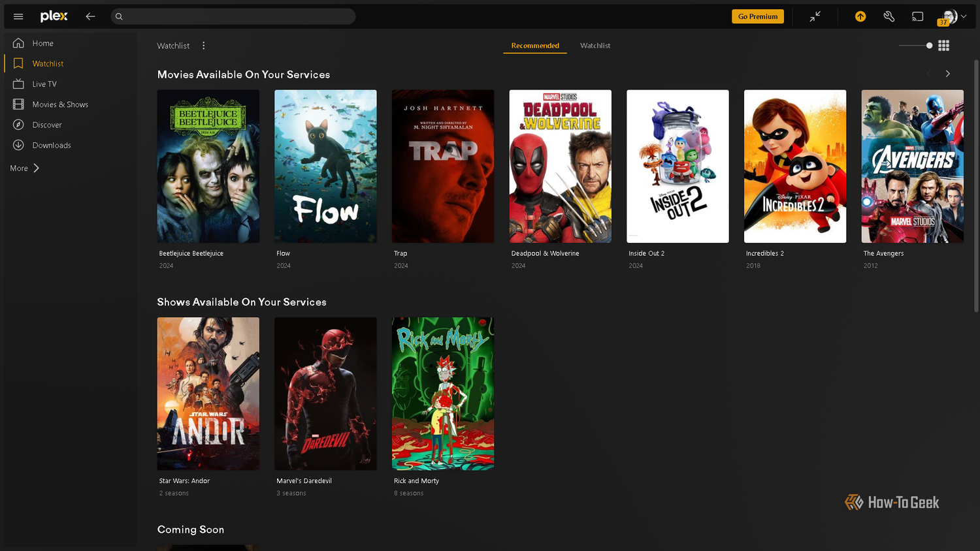The width and height of the screenshot is (980, 551).
Task: Click the Trap title text
Action: click(x=400, y=253)
